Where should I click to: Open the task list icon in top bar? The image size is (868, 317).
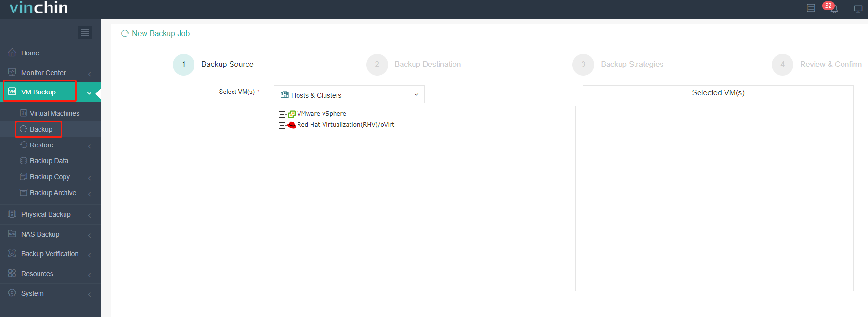(811, 8)
